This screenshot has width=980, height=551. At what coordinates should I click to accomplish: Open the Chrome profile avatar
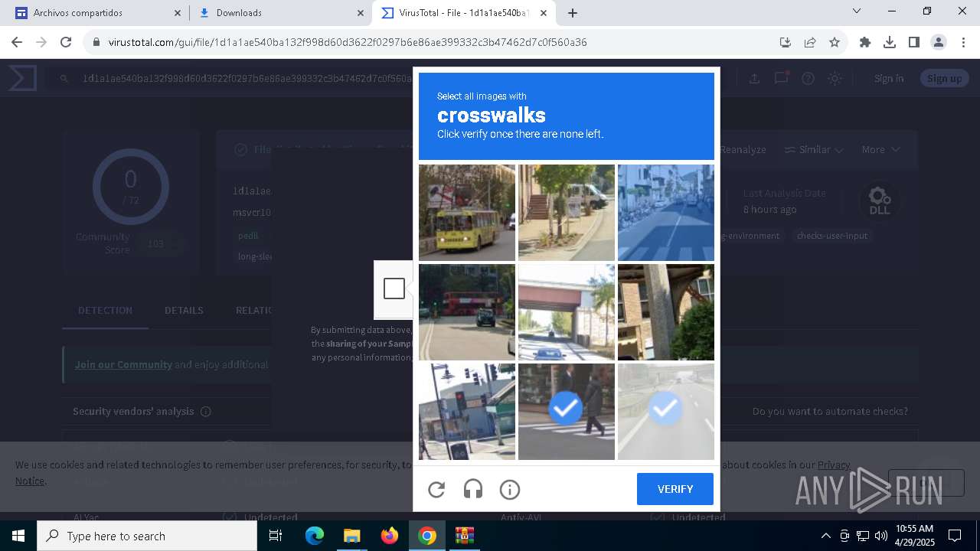point(939,42)
